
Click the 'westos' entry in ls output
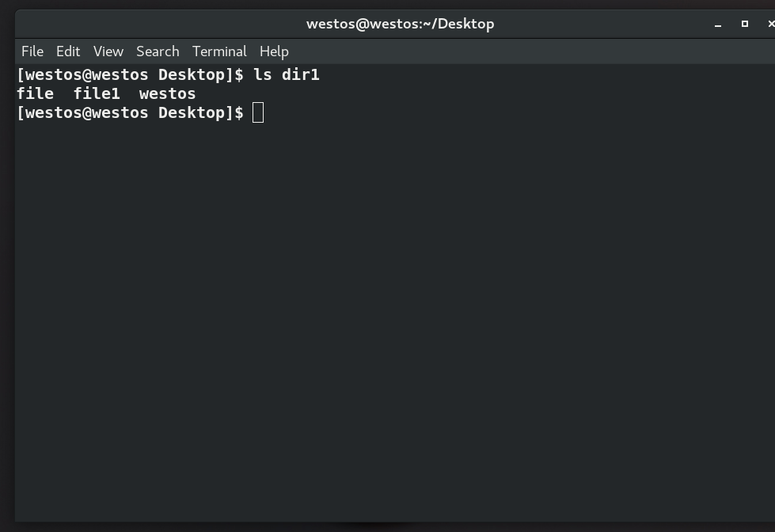pos(168,93)
